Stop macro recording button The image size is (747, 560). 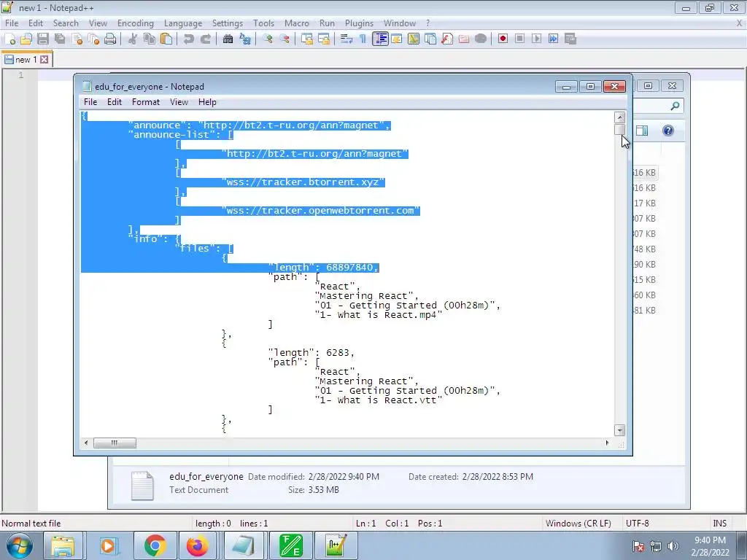(519, 39)
